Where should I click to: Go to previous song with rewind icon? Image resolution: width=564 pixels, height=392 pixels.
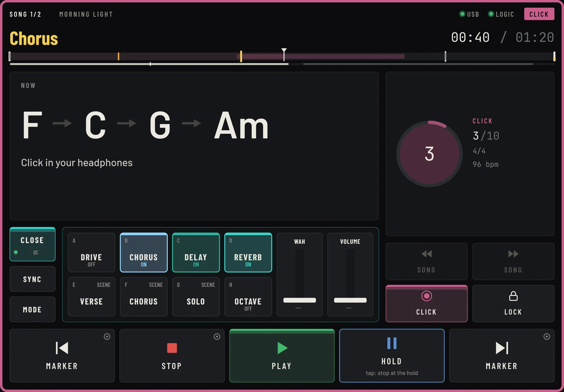(427, 261)
